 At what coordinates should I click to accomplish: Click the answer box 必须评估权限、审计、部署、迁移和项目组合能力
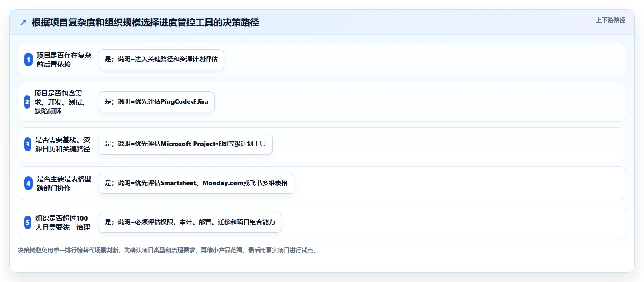pos(190,222)
